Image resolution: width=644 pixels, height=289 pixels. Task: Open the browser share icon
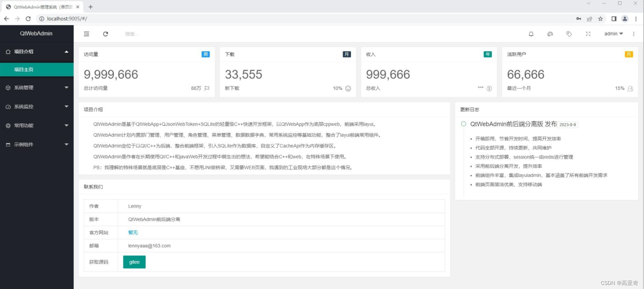point(590,19)
